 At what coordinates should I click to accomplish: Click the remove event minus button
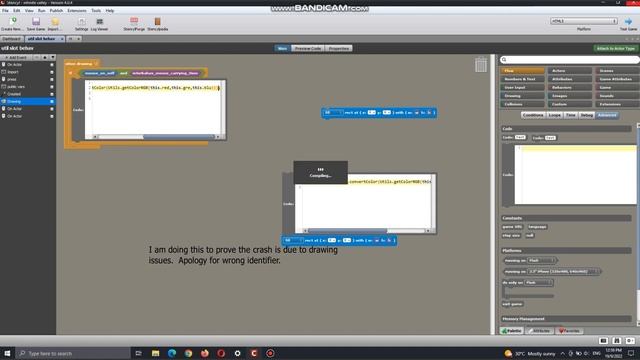[x=37, y=58]
